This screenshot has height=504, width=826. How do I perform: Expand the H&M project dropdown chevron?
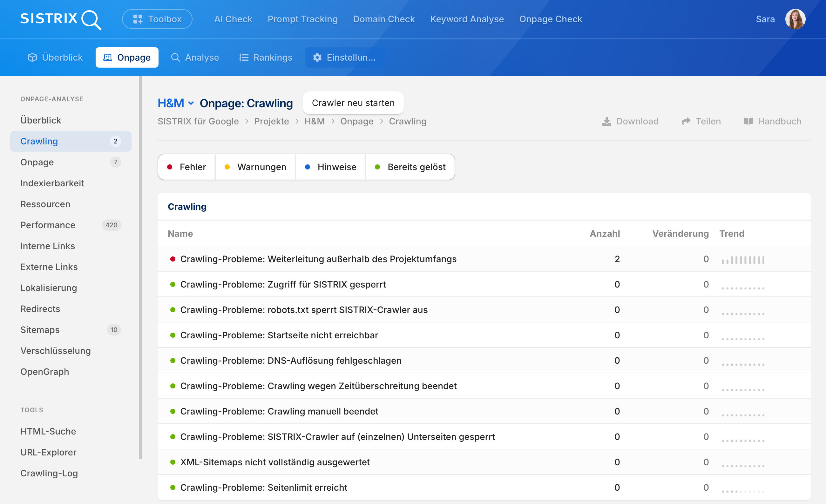[191, 103]
